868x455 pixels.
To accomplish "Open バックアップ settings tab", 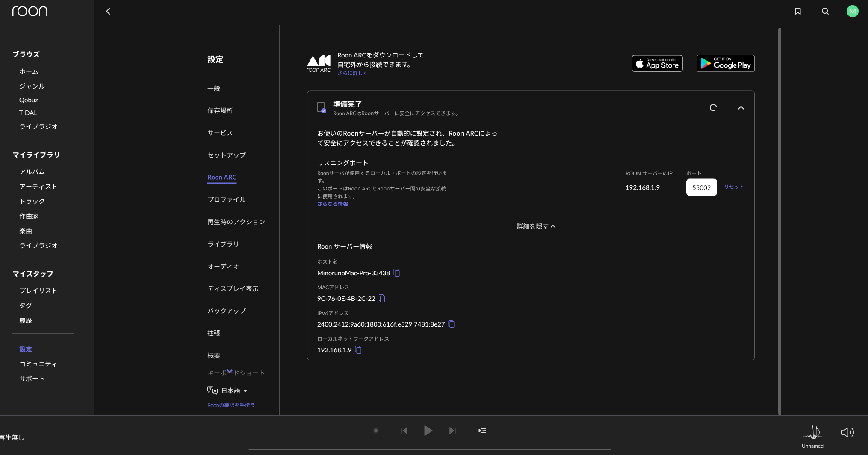I will click(x=227, y=311).
